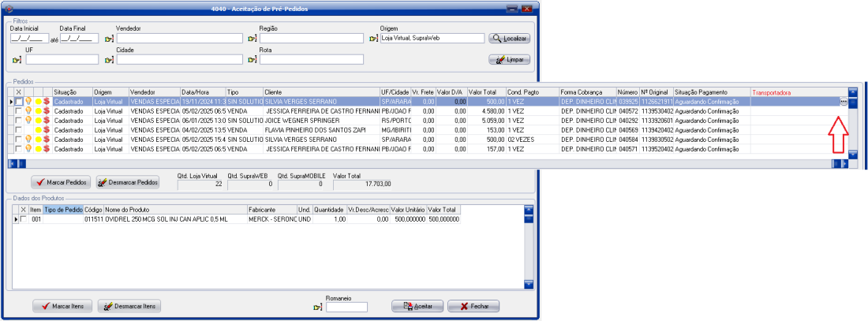868x321 pixels.
Task: Tick checkbox for Flavia Pinheiro order
Action: (x=19, y=130)
